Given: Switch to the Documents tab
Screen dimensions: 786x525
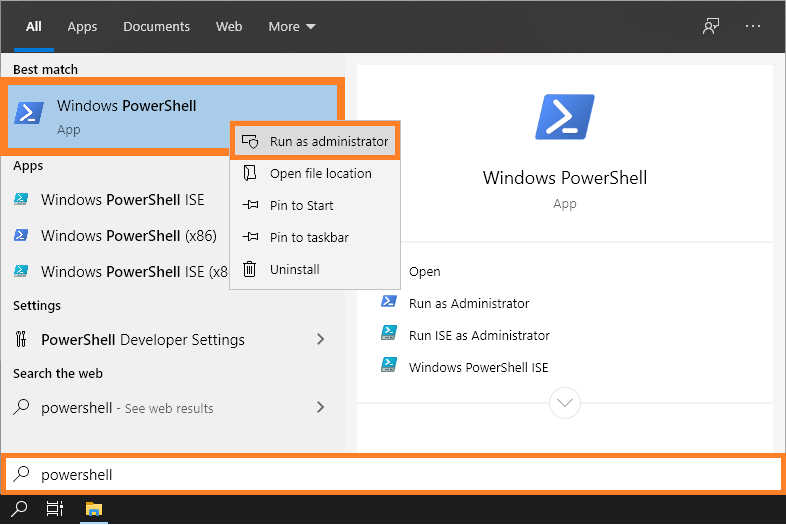Looking at the screenshot, I should tap(156, 27).
